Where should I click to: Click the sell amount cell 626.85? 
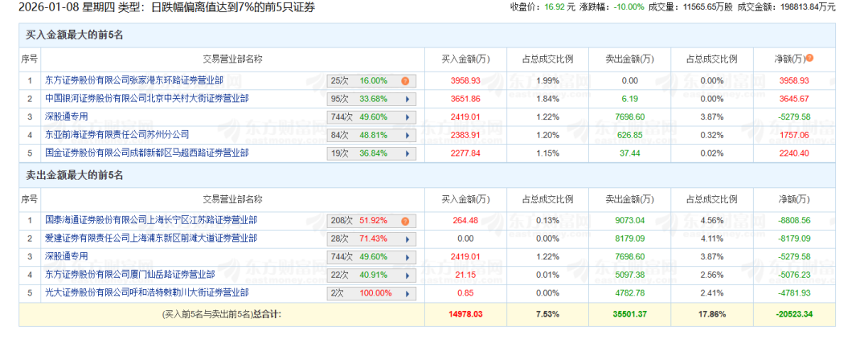(x=629, y=134)
